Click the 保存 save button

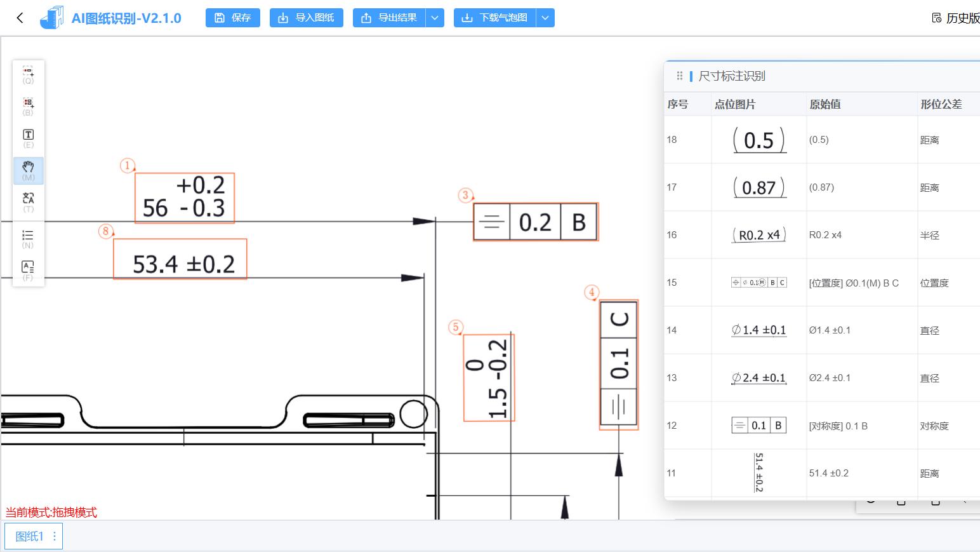pos(233,18)
